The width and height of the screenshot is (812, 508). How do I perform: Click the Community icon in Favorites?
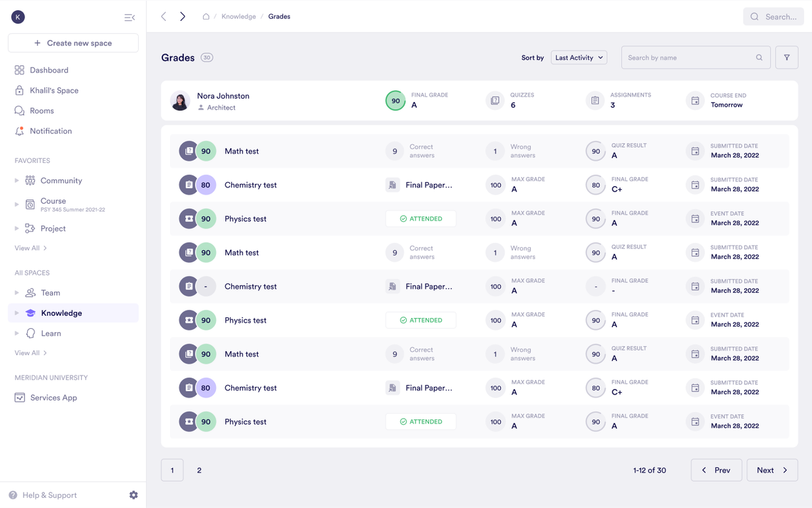(x=30, y=181)
